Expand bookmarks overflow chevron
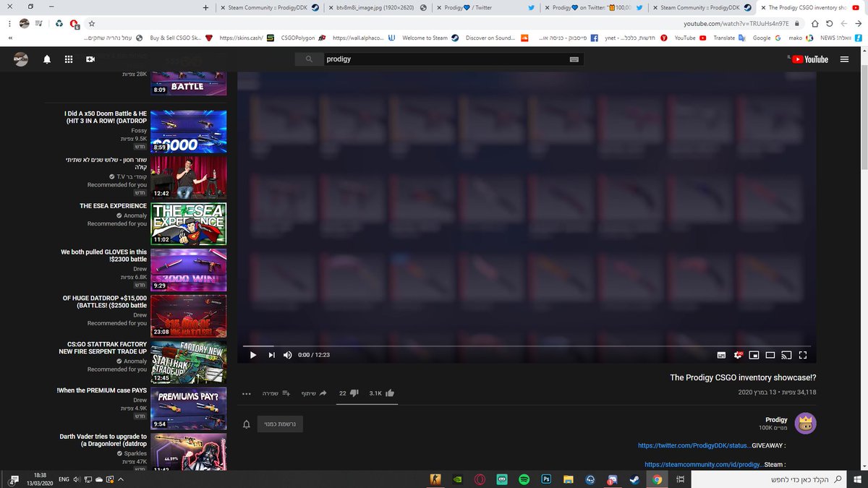This screenshot has height=488, width=868. tap(11, 38)
